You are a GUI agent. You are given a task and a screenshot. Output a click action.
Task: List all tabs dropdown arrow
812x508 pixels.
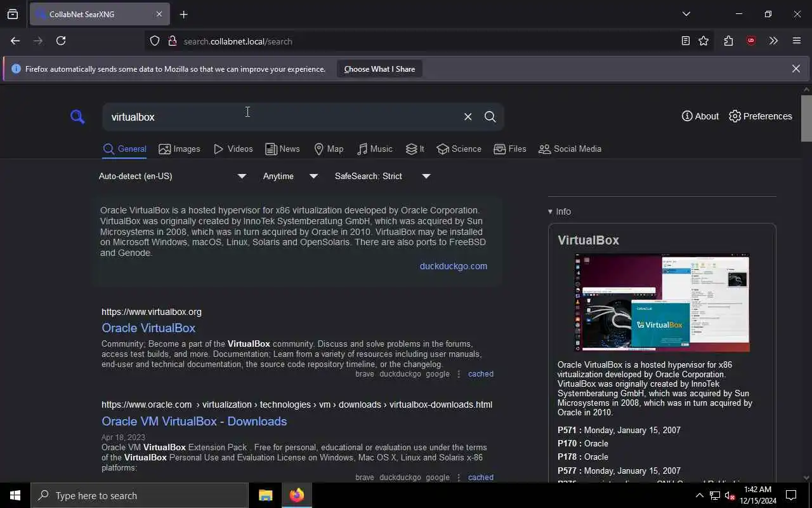click(686, 14)
